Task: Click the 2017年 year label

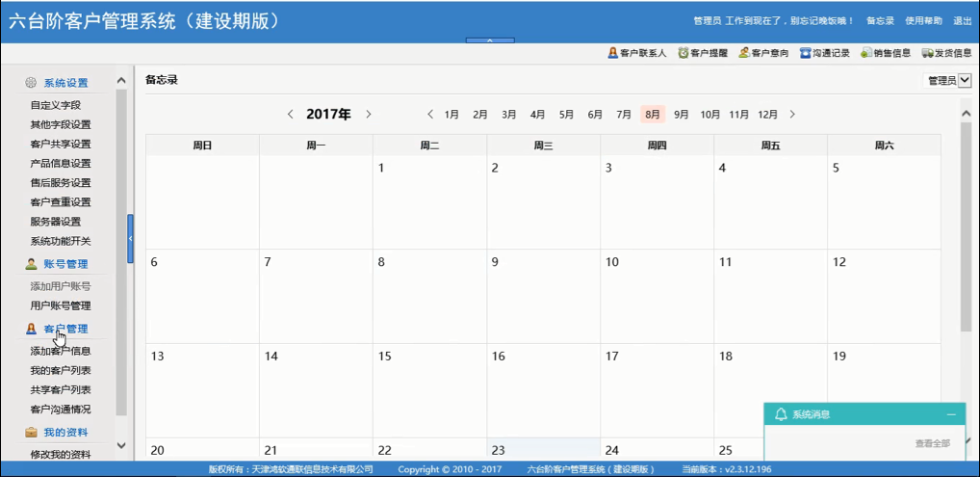Action: 328,114
